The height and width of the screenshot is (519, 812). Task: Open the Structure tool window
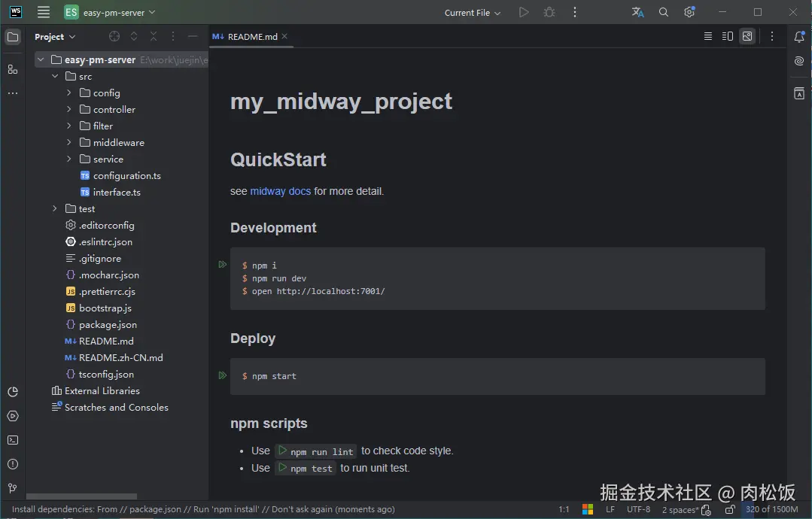coord(13,69)
